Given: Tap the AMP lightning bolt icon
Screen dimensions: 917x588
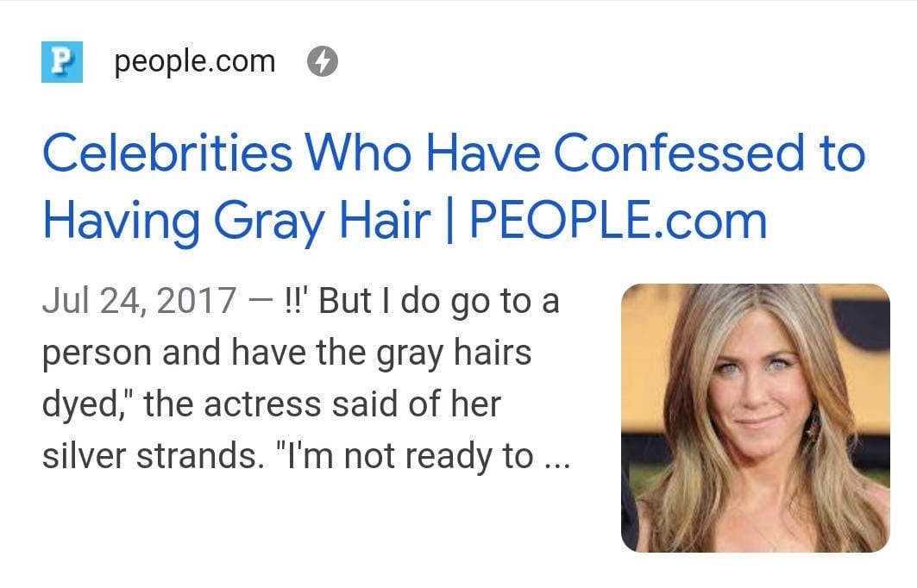Looking at the screenshot, I should coord(323,61).
